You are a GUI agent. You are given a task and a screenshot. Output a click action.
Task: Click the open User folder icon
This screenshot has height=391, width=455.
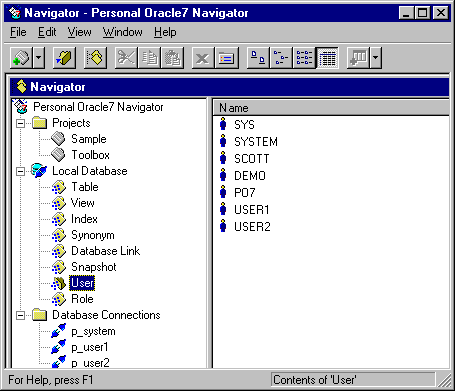[x=59, y=283]
